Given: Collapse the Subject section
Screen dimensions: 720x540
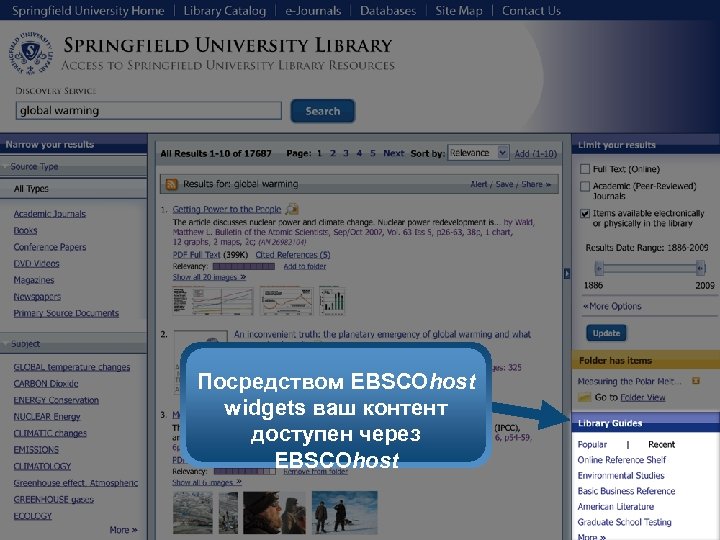Looking at the screenshot, I should tap(6, 344).
